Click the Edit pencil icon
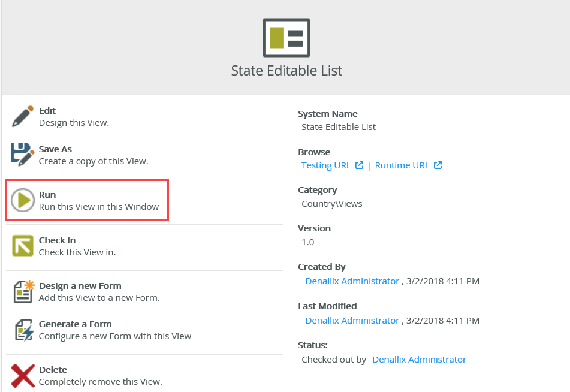 click(x=23, y=116)
